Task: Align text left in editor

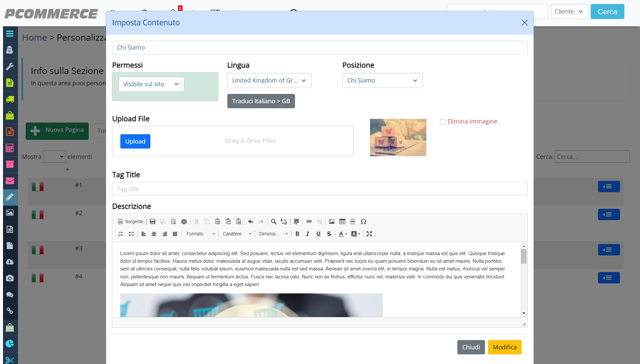Action: click(x=144, y=234)
